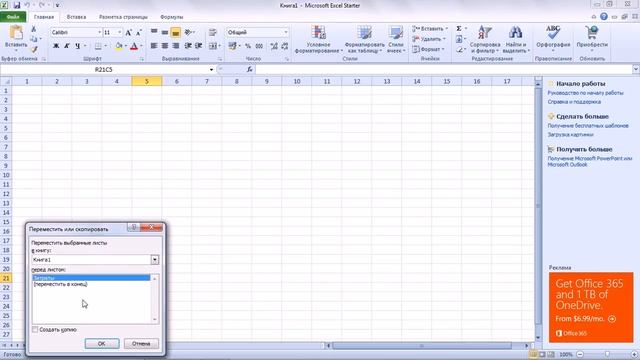Click the percent style icon
Image resolution: width=640 pixels, height=360 pixels.
248,46
